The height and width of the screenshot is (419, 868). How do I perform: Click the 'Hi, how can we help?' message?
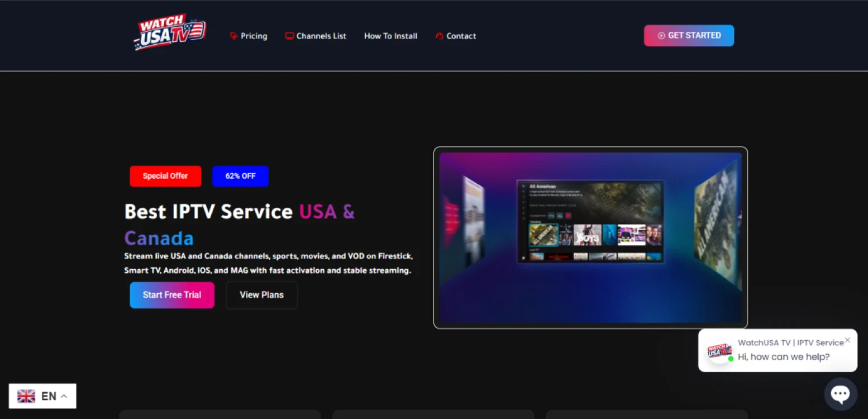[x=784, y=357]
